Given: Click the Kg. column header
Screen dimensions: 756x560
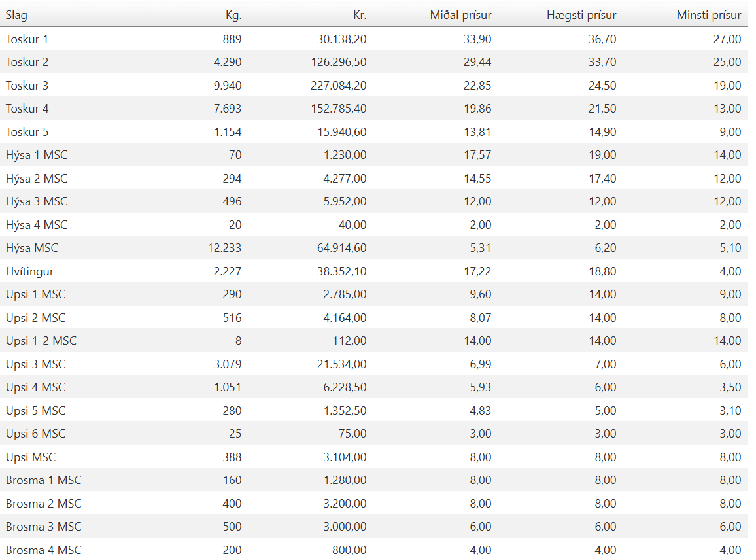Looking at the screenshot, I should coord(233,15).
